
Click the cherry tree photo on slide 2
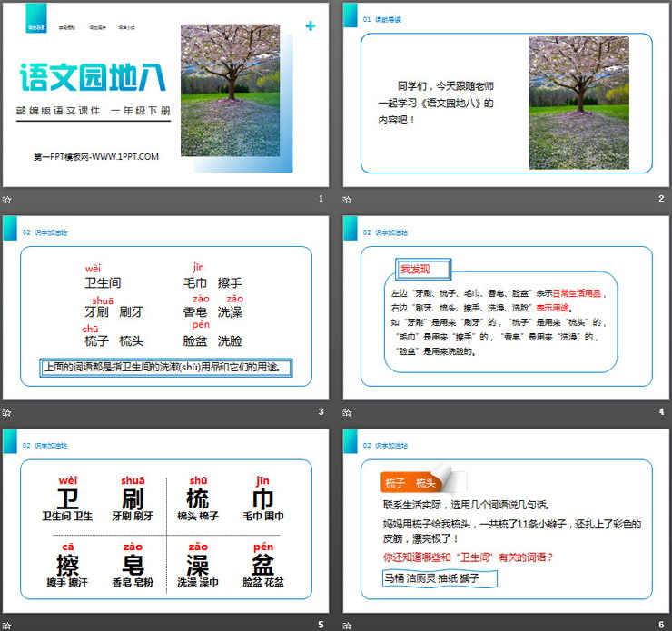tap(578, 103)
